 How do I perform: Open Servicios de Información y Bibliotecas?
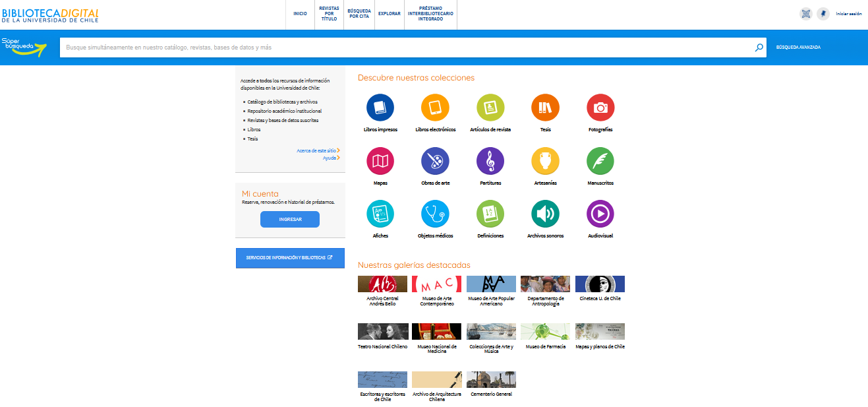[x=289, y=258]
